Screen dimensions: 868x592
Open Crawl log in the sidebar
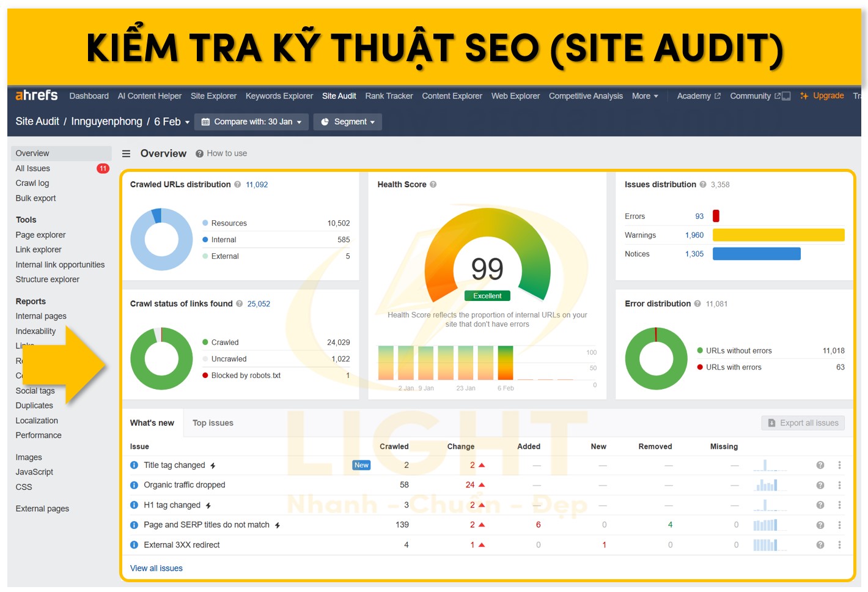[32, 183]
